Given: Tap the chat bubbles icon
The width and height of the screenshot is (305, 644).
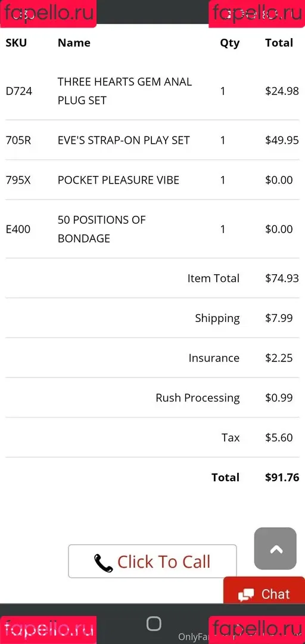Looking at the screenshot, I should coord(246,595).
